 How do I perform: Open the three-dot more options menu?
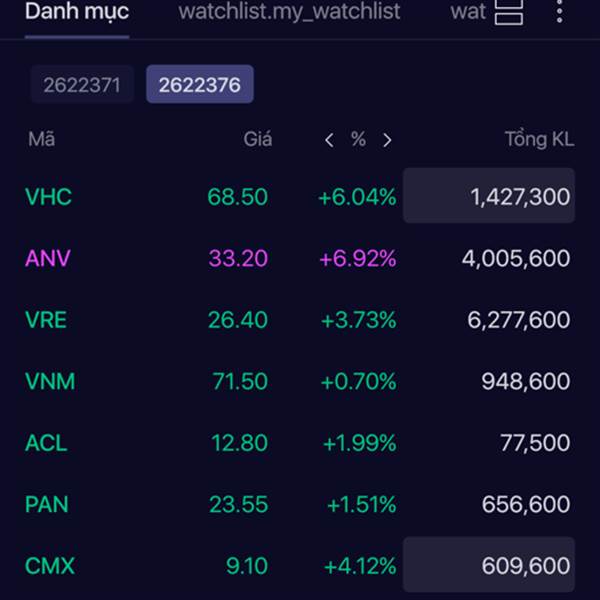[x=559, y=11]
